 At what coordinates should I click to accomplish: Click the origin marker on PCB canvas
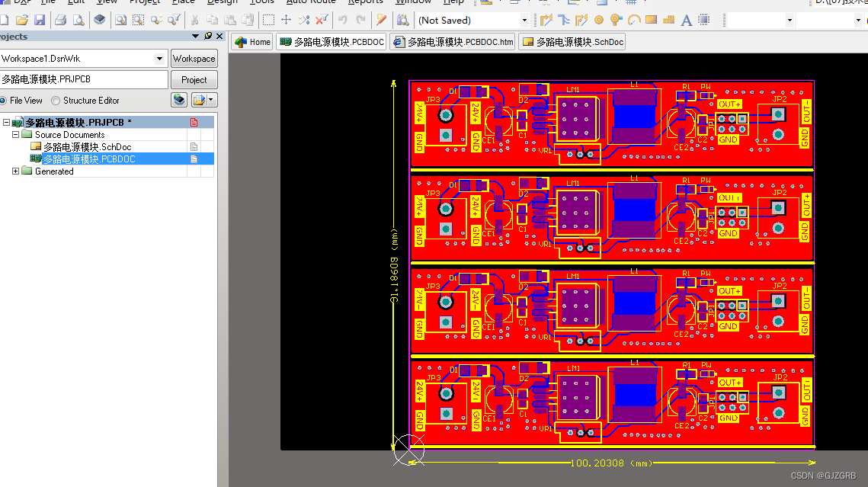[409, 450]
